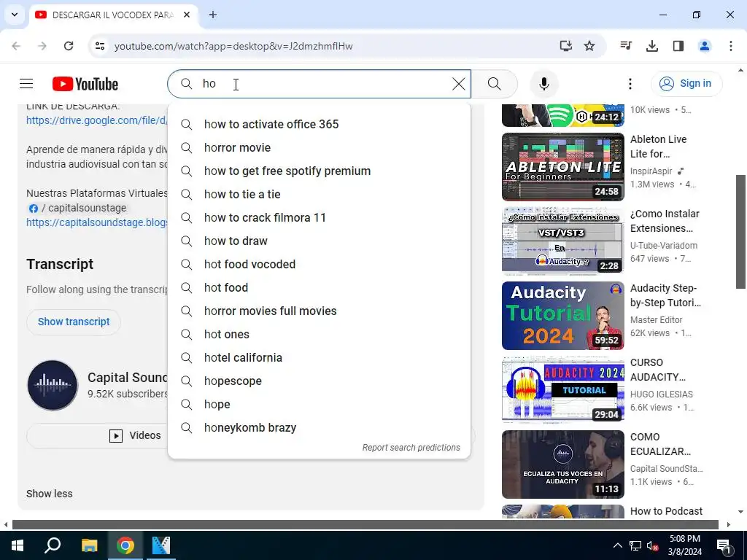Open Audacity Tutorial 2024 thumbnail
Viewport: 747px width, 560px height.
562,315
